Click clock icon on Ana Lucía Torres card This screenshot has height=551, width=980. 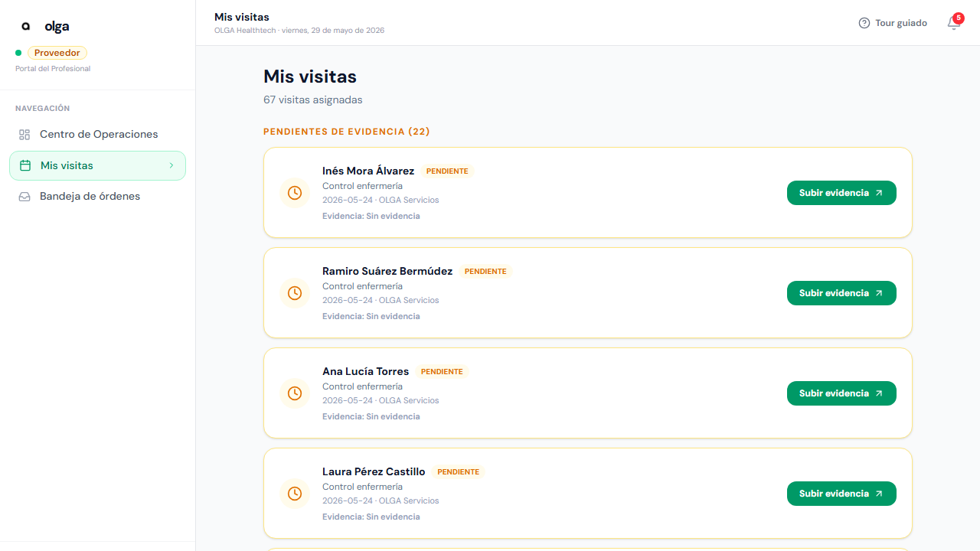(x=295, y=393)
